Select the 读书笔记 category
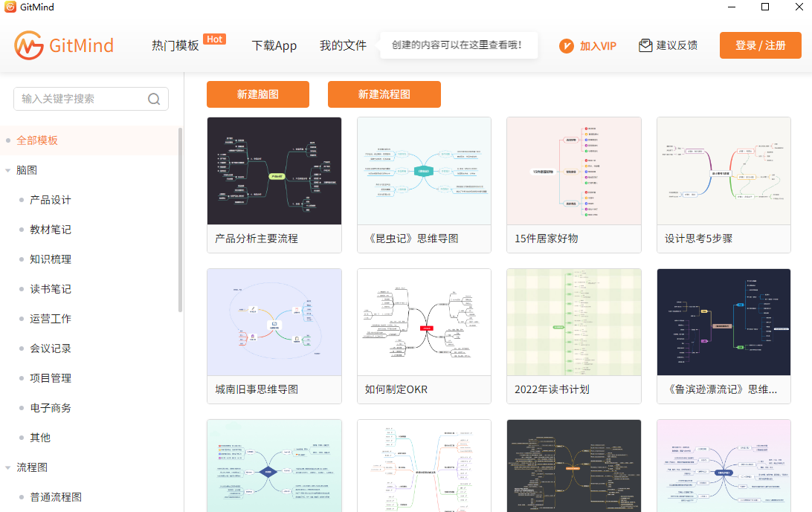Image resolution: width=812 pixels, height=512 pixels. [x=50, y=288]
